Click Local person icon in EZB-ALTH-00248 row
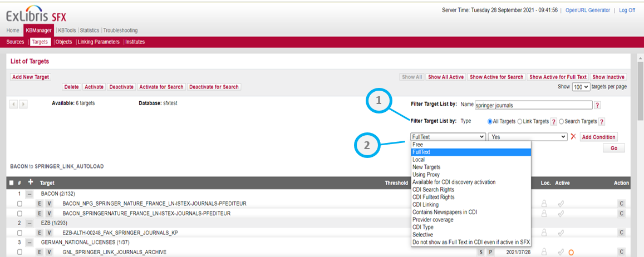 (x=544, y=233)
